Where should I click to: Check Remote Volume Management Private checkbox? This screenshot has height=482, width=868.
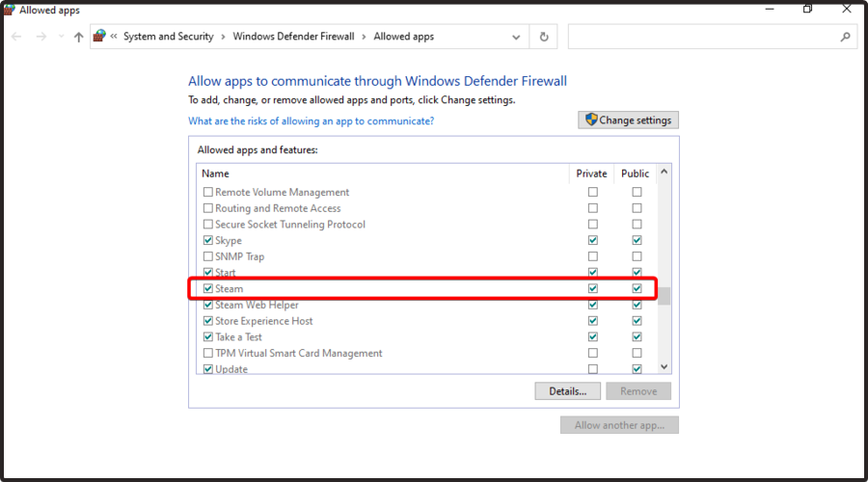(593, 192)
